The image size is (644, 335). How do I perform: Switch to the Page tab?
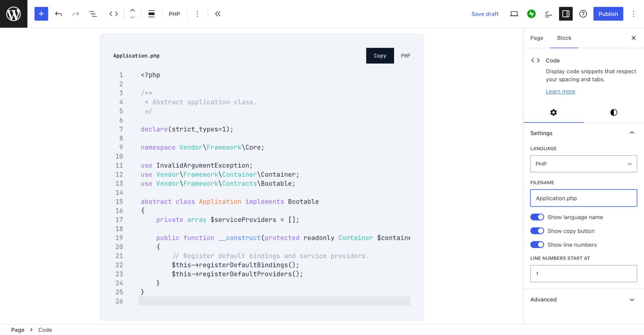click(536, 38)
